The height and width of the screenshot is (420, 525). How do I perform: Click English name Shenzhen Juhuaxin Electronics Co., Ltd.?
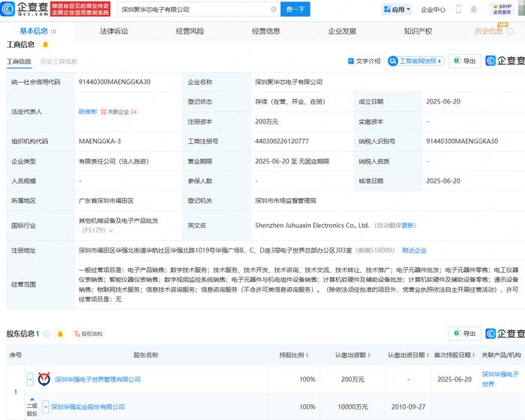point(312,226)
